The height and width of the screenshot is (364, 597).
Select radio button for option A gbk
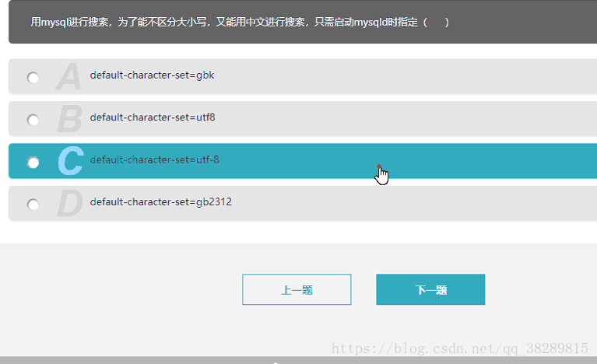click(x=33, y=78)
